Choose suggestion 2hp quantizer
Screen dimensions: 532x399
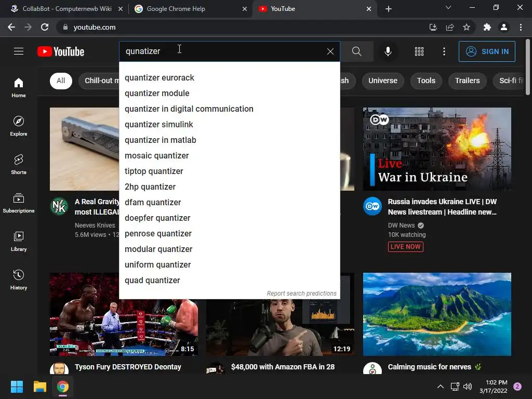pyautogui.click(x=229, y=187)
